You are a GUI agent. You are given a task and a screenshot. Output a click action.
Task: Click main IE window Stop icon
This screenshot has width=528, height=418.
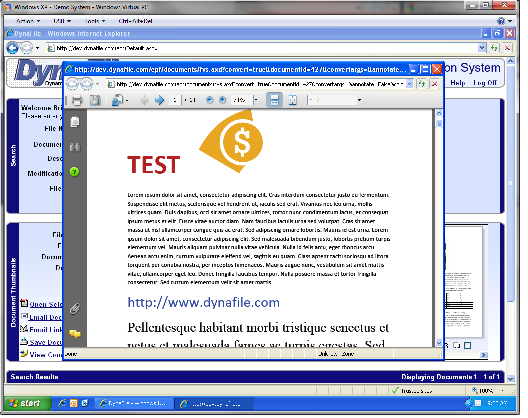pos(507,48)
